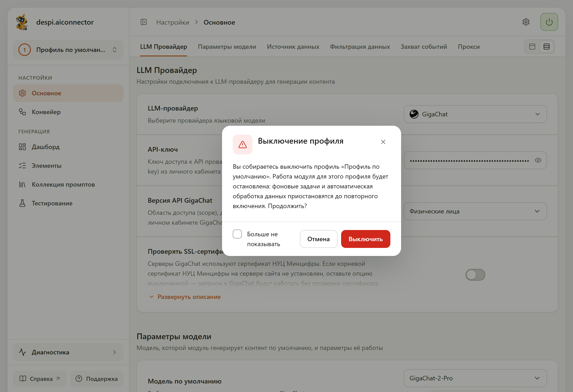Open the Физические лица dropdown

tap(475, 211)
